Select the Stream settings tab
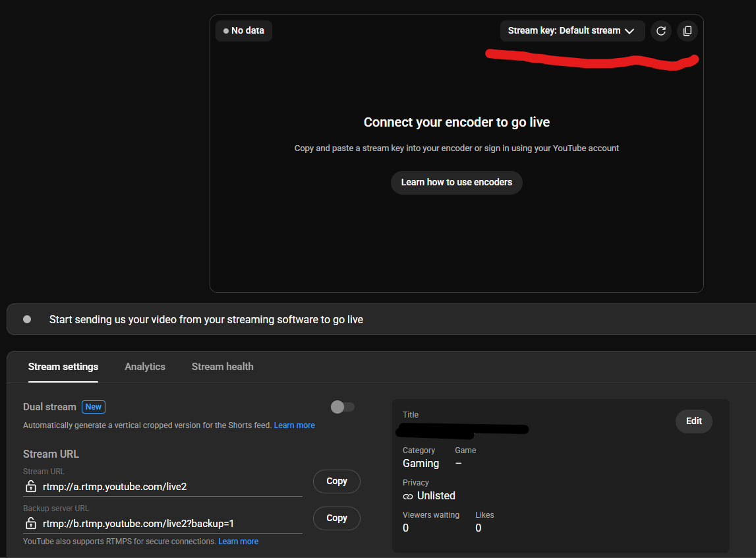 63,366
